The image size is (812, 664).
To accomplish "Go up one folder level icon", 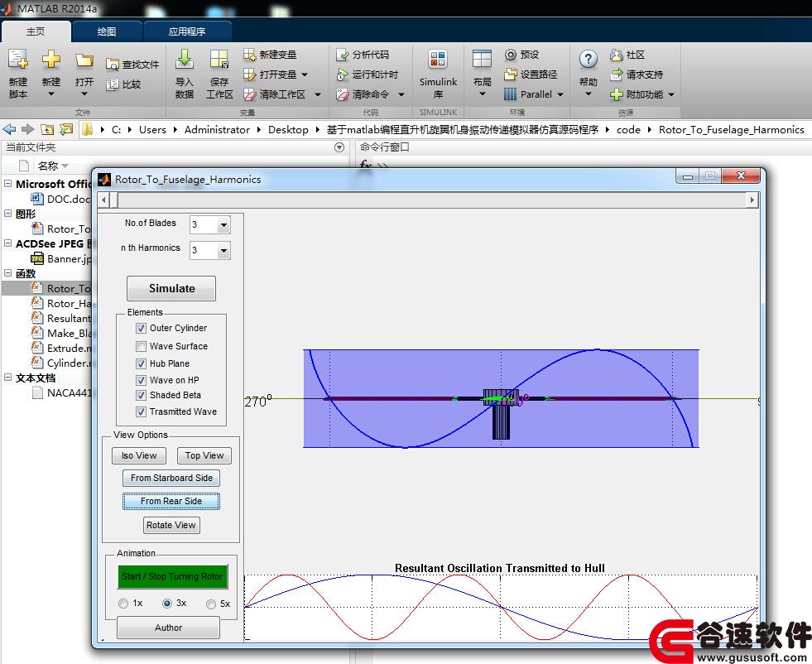I will point(47,129).
